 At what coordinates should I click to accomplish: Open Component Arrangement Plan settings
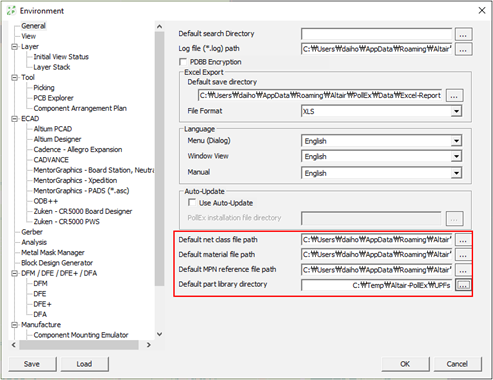[80, 108]
